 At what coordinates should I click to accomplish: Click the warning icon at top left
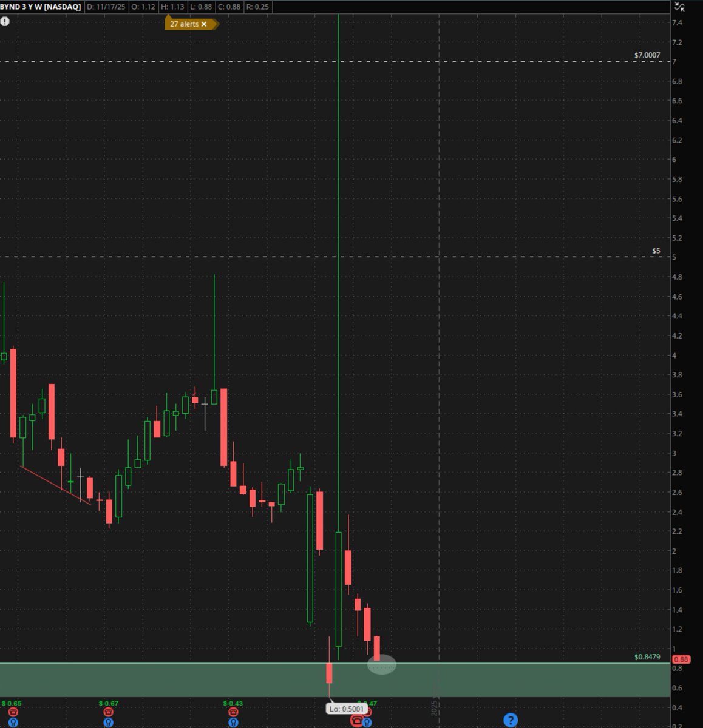coord(6,21)
